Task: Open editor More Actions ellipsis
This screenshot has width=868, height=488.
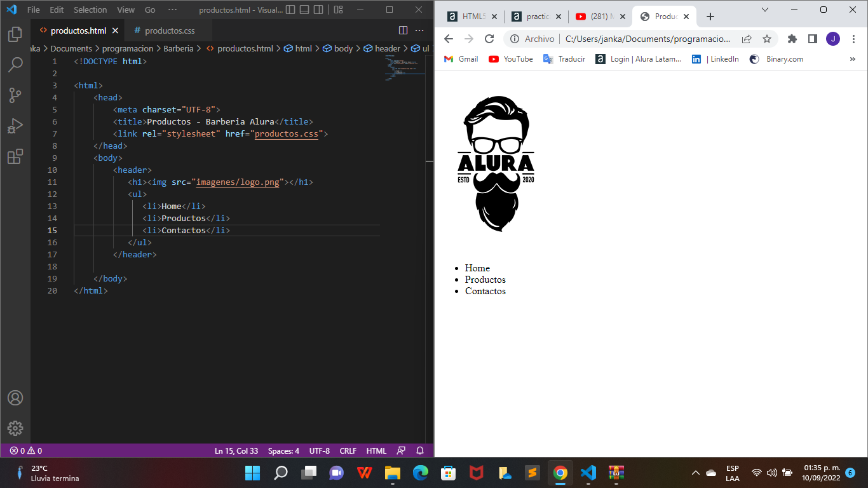Action: tap(419, 30)
